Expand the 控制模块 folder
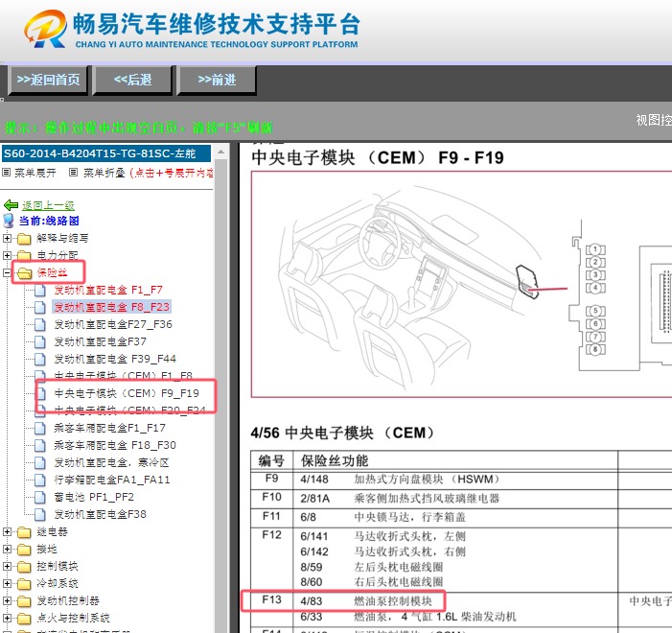This screenshot has width=672, height=633. click(7, 566)
